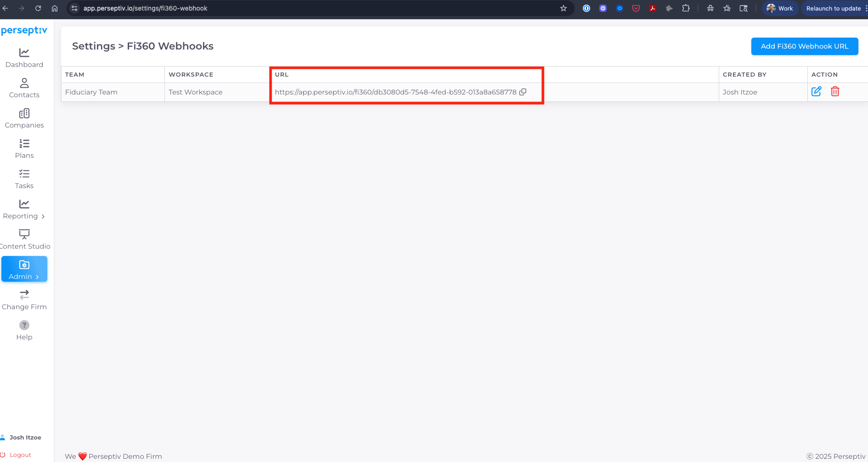This screenshot has width=868, height=462.
Task: Open the browser Extensions puzzle icon
Action: pos(686,8)
